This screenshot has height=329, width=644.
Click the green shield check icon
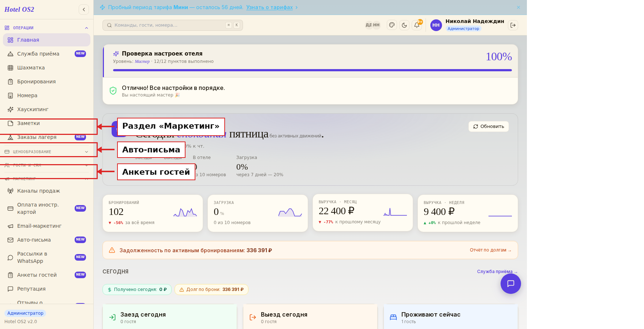[x=113, y=91]
